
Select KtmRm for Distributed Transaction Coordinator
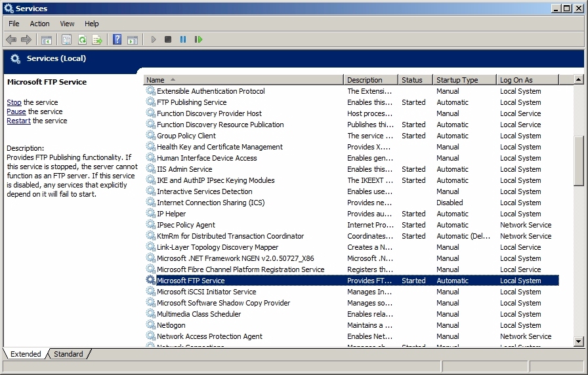230,236
